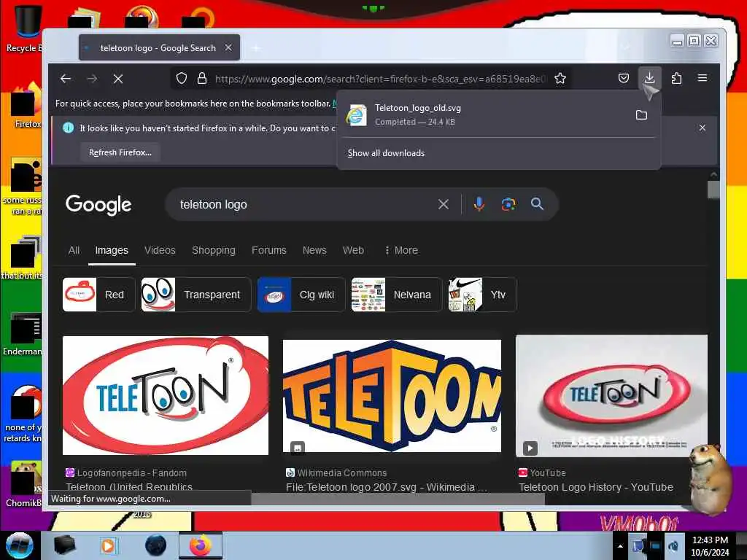Switch to the Shopping tab

tap(214, 251)
